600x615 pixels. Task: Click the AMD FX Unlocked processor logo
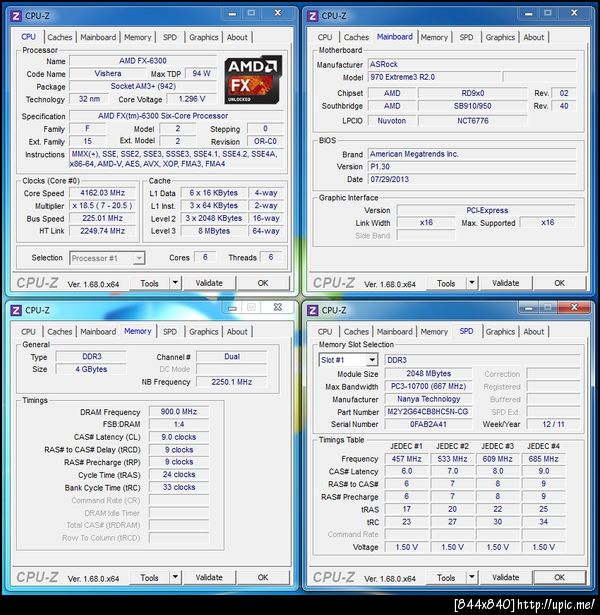(253, 80)
